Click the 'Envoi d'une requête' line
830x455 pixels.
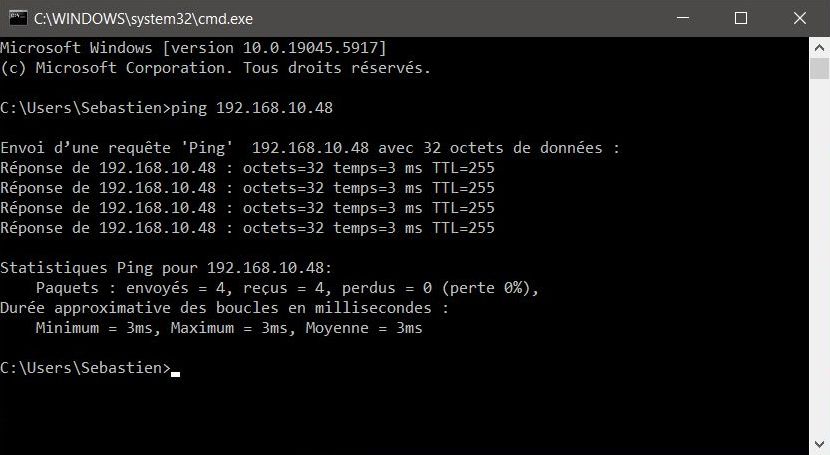(310, 148)
